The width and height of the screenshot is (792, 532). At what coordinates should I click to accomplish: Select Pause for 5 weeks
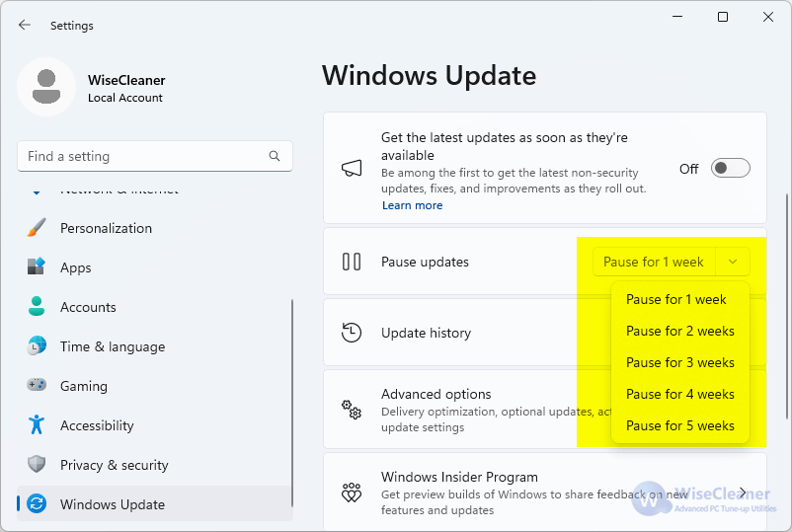[x=679, y=425]
